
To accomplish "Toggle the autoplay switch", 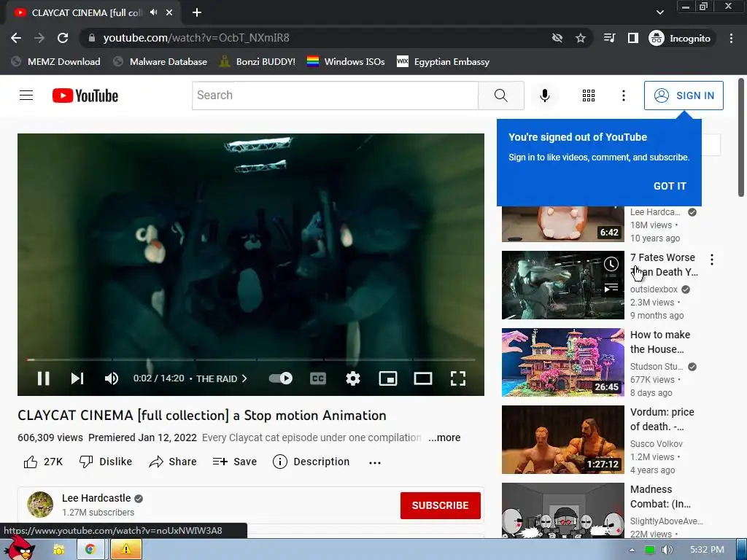I will (x=281, y=378).
